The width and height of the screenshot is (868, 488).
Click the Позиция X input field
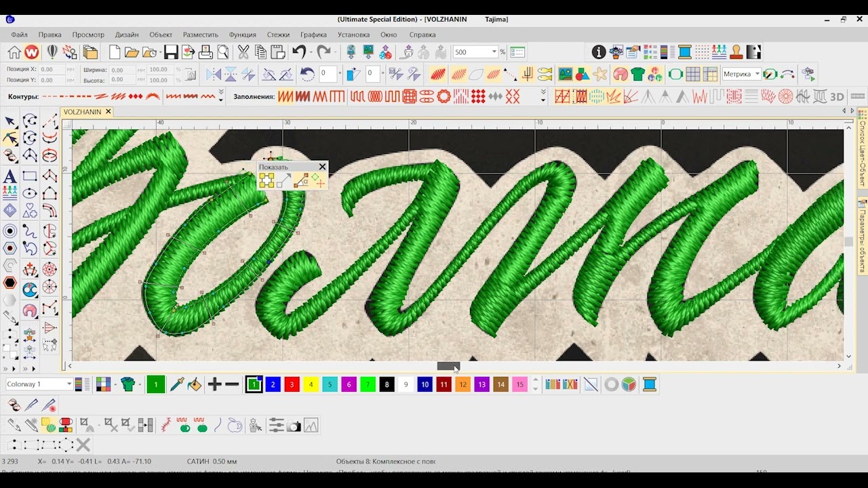[x=52, y=69]
